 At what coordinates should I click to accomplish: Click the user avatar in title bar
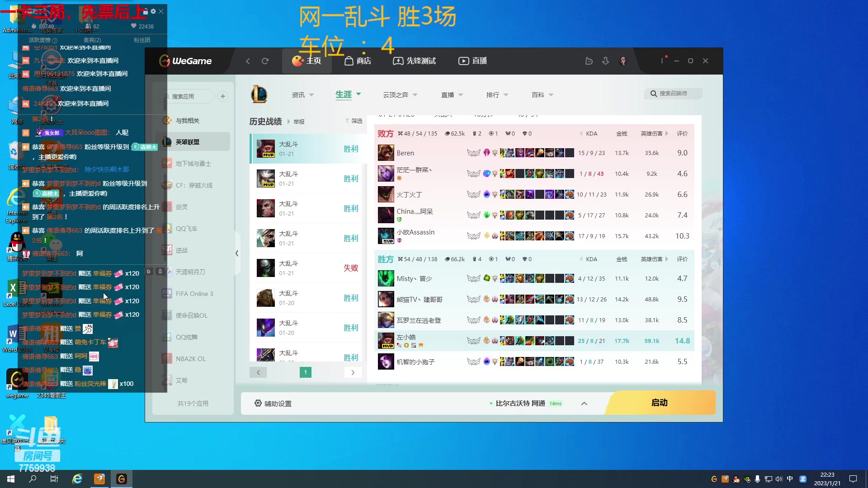[x=623, y=61]
